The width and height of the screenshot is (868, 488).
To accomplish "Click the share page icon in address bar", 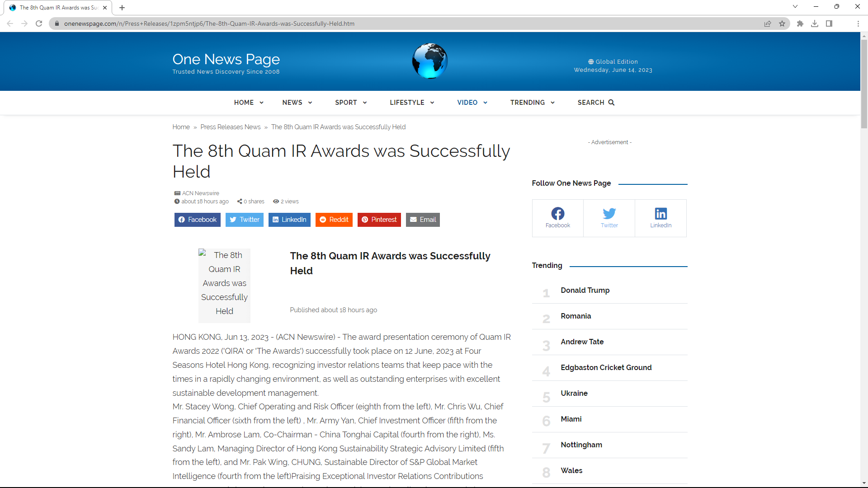I will [x=768, y=23].
